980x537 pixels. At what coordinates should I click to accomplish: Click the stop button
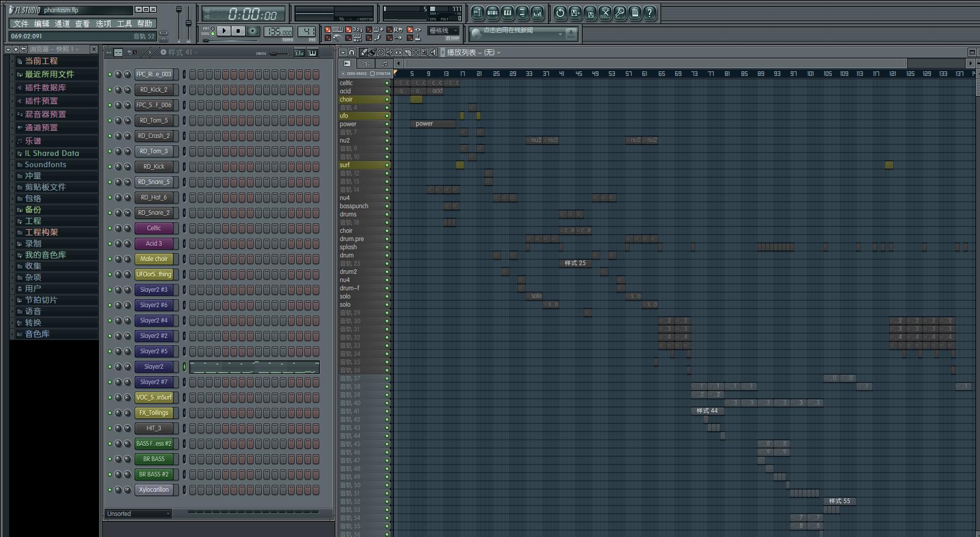coord(238,31)
